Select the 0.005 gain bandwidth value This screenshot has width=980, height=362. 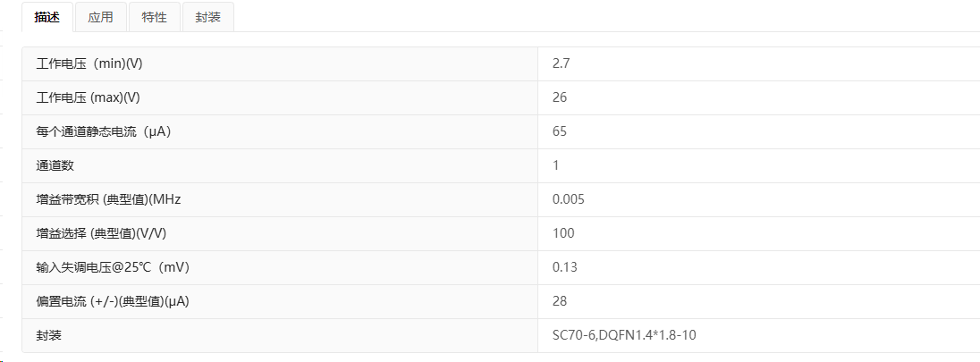pos(568,199)
